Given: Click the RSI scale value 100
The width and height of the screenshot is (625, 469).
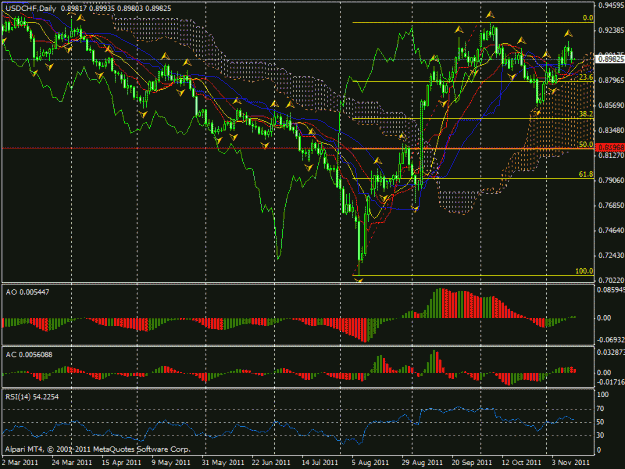Looking at the screenshot, I should click(604, 394).
